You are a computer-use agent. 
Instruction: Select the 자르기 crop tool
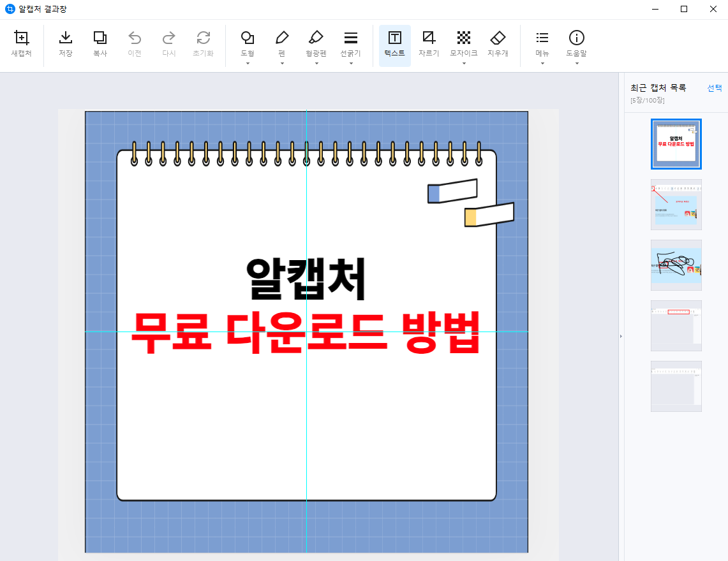[x=429, y=45]
